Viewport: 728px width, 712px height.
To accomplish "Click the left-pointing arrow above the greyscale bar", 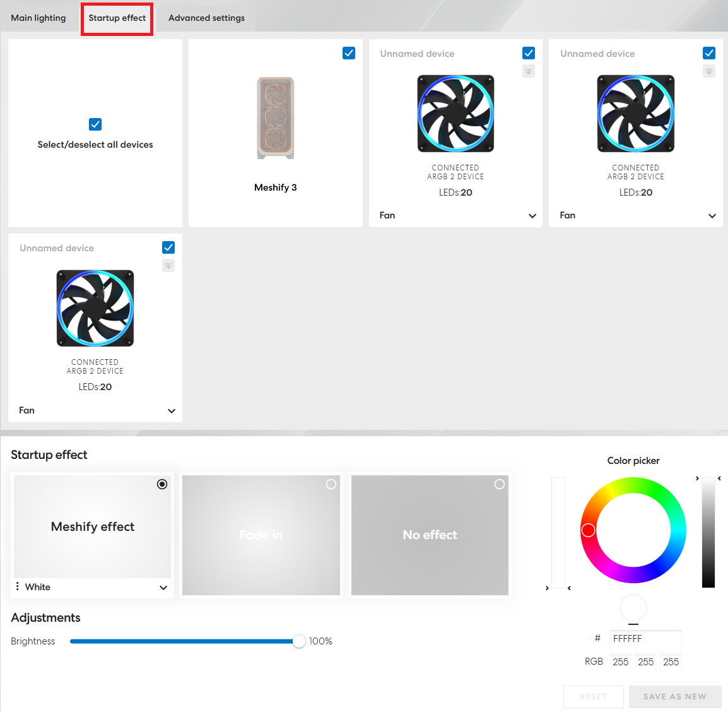I will coord(719,478).
